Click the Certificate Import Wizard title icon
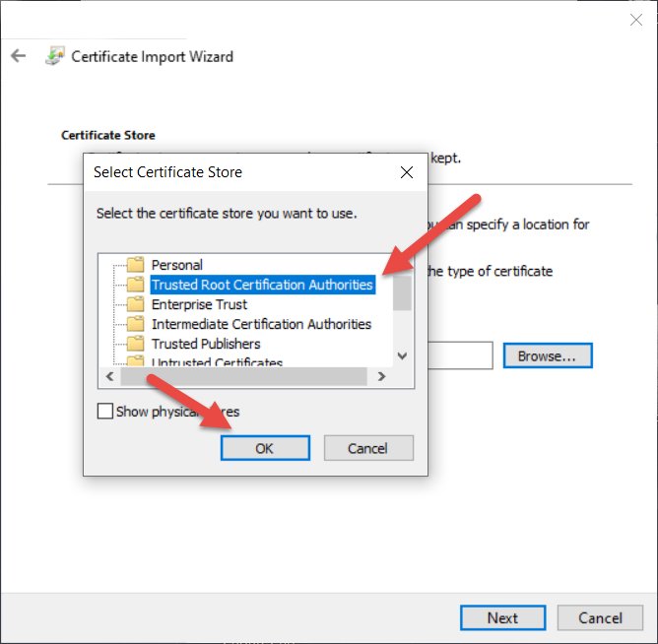 (x=54, y=56)
